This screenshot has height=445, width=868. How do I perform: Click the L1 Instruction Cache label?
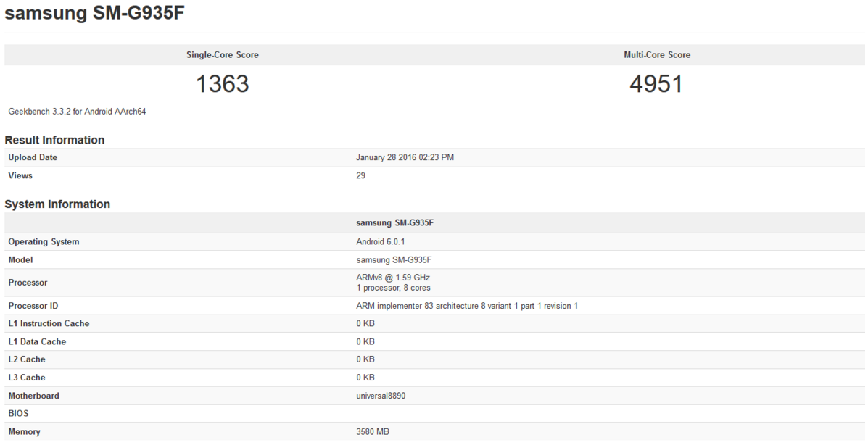click(49, 323)
